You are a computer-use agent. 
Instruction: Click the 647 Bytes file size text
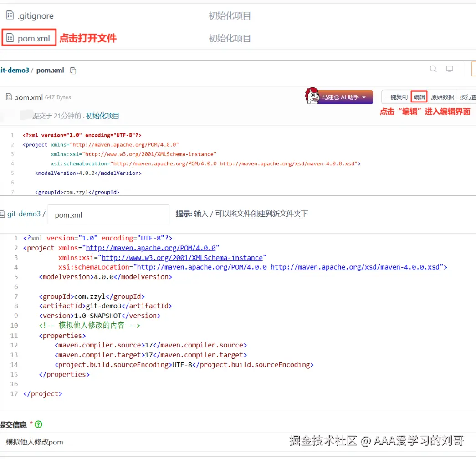pyautogui.click(x=58, y=97)
